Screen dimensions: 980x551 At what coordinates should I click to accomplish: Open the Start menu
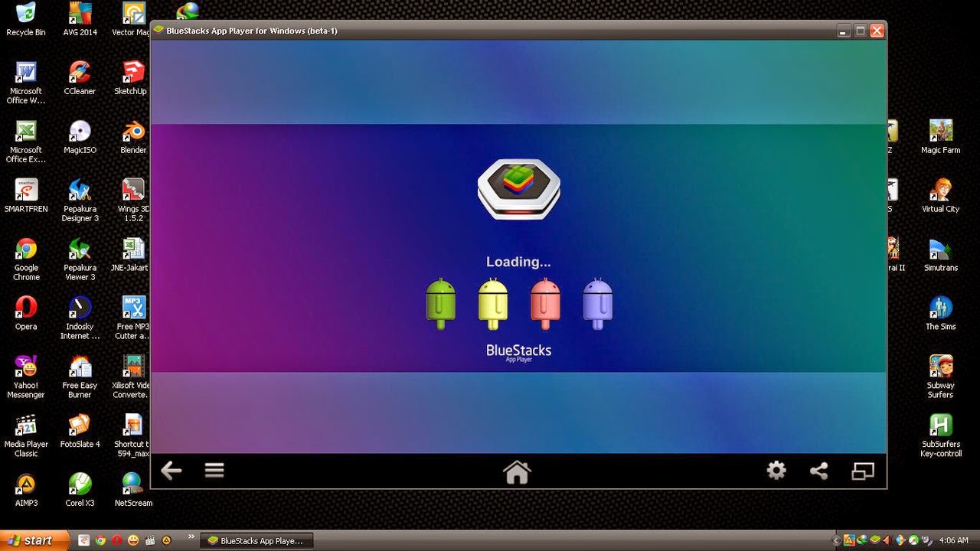[x=34, y=540]
